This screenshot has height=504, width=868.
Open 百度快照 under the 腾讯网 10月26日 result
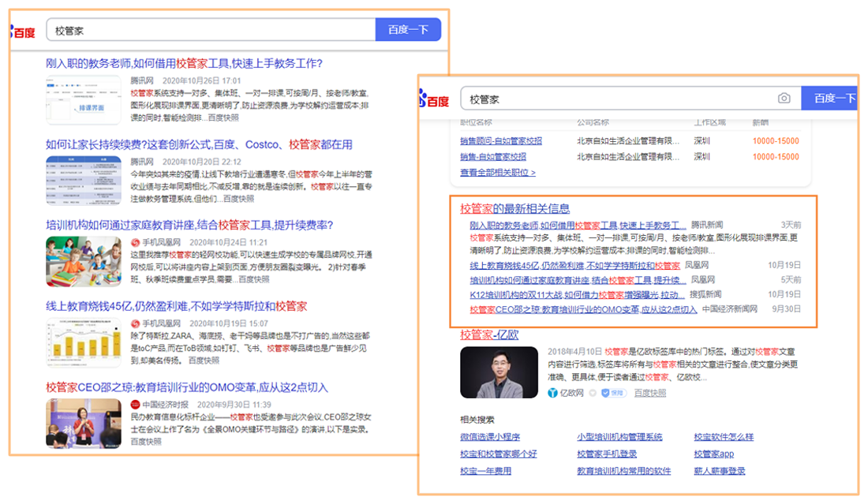(x=223, y=118)
